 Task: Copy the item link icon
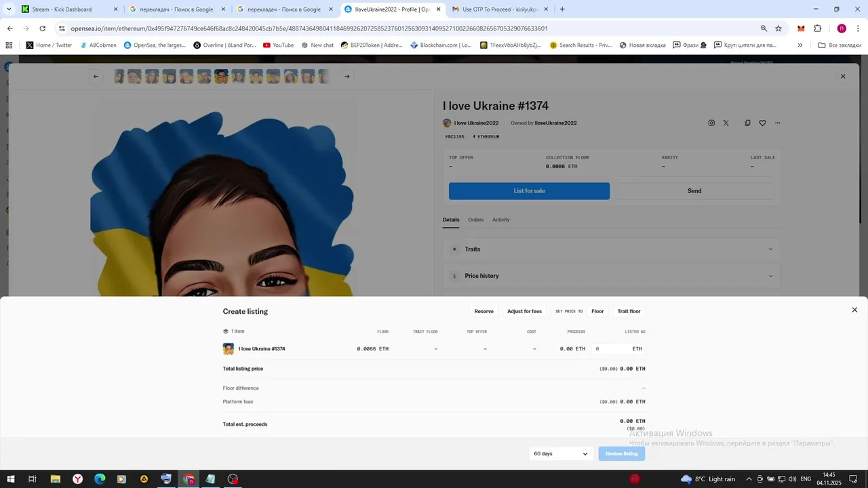747,123
